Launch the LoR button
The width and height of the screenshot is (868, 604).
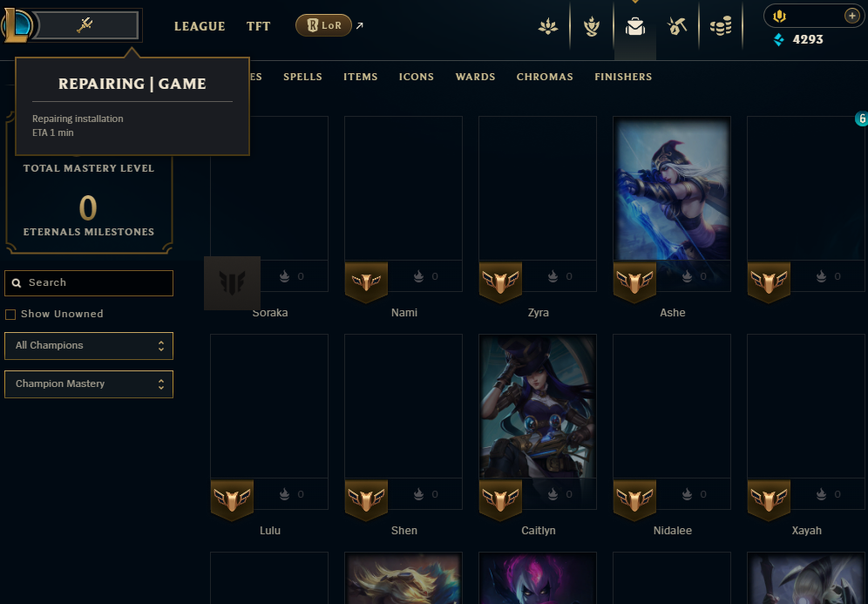click(324, 25)
